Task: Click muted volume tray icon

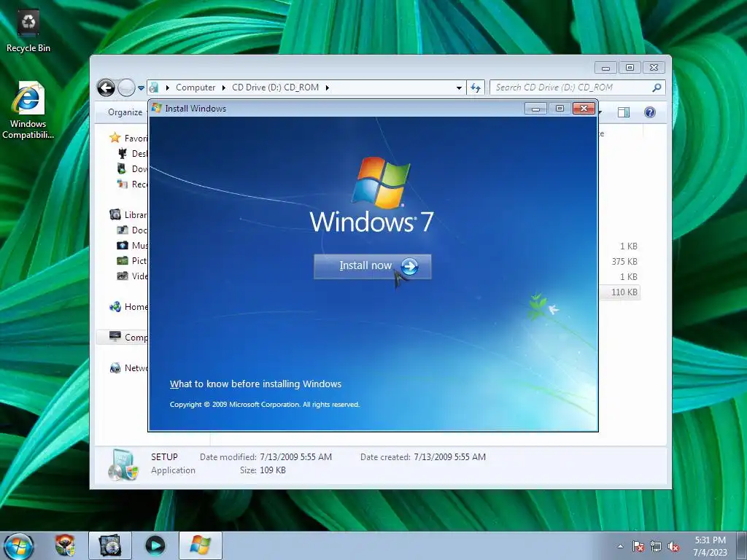Action: pyautogui.click(x=673, y=546)
